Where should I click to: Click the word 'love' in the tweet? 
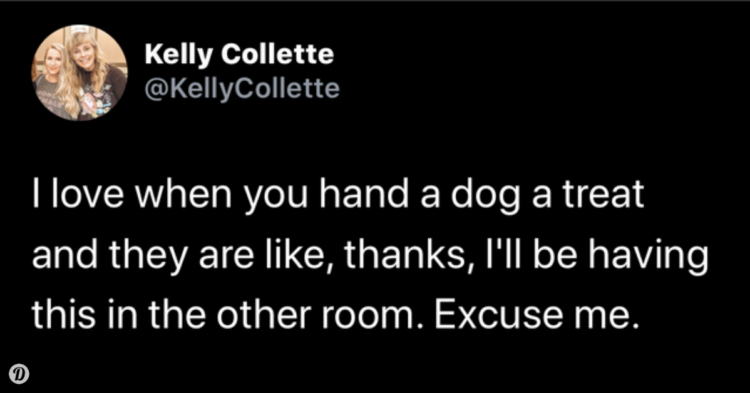88,195
